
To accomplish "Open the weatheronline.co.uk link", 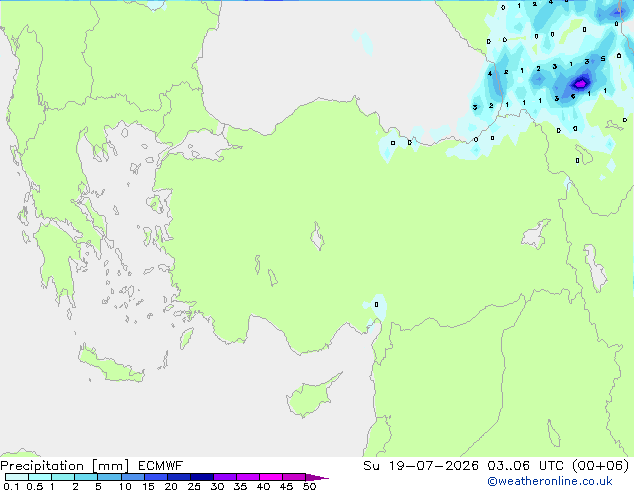I will 549,481.
